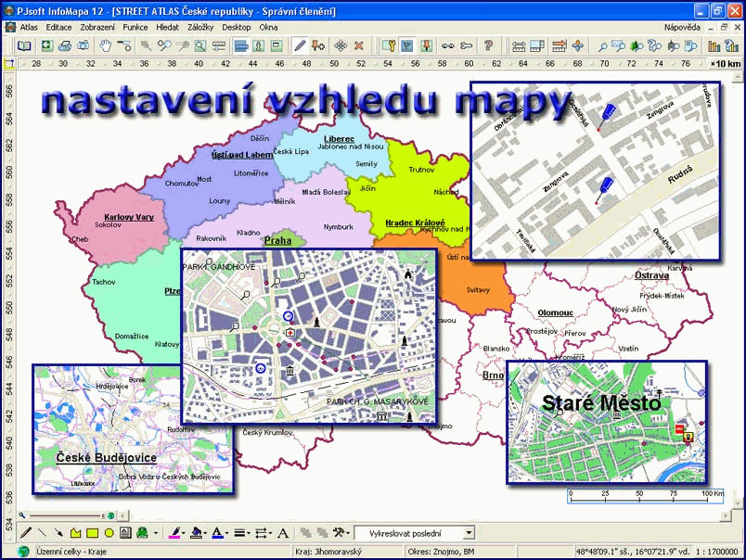Expand the line thickness dropdown arrow
The image size is (746, 560).
tap(249, 533)
